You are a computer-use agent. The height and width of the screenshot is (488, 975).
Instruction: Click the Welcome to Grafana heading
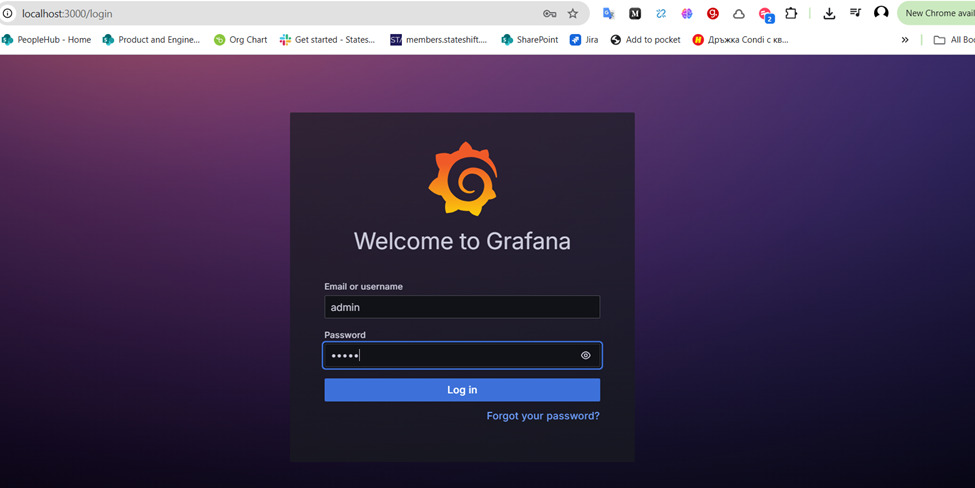[x=462, y=241]
